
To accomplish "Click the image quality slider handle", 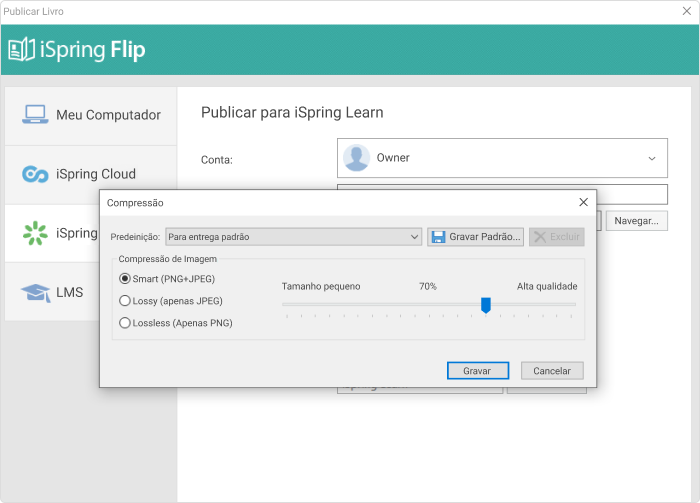I will coord(486,306).
